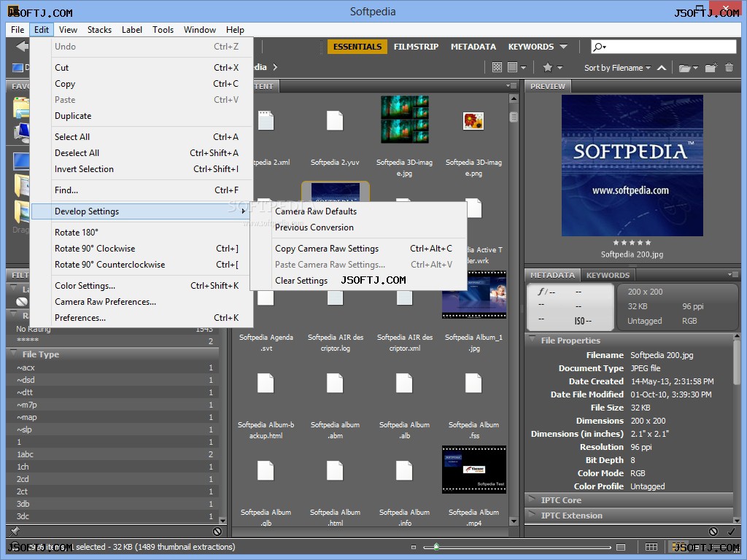Select Softpedia AIR descriptor.xml file icon

[404, 297]
